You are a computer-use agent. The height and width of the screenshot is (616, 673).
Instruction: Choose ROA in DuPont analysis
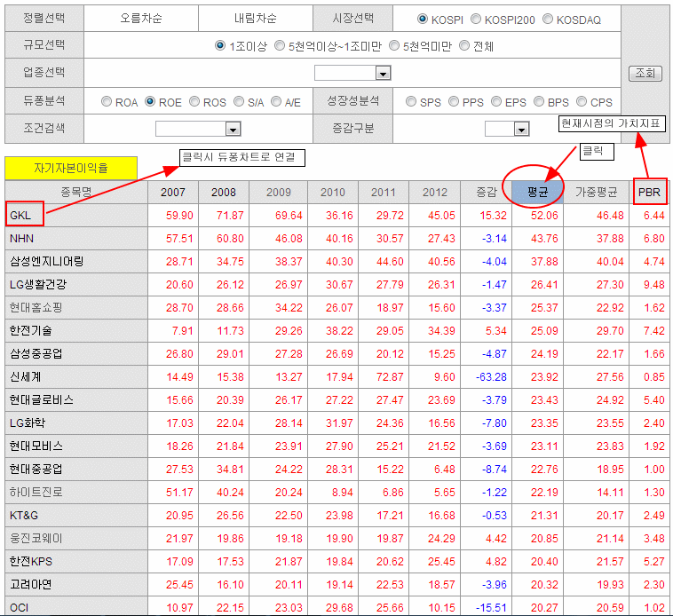(107, 101)
